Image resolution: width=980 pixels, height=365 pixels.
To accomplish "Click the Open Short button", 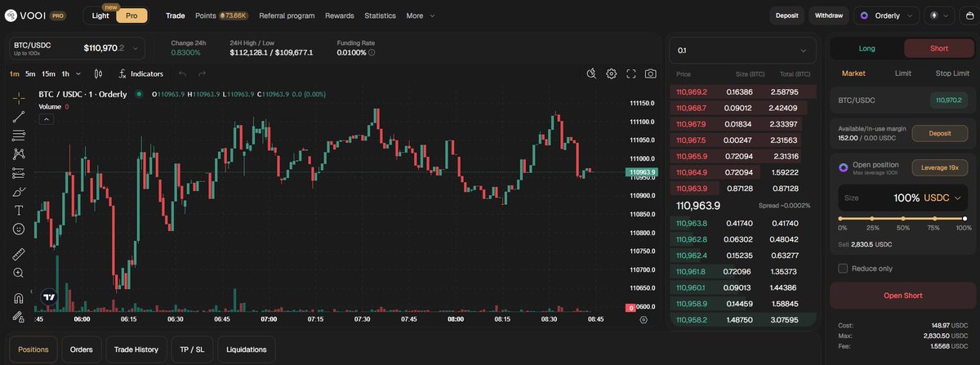I will coord(902,296).
